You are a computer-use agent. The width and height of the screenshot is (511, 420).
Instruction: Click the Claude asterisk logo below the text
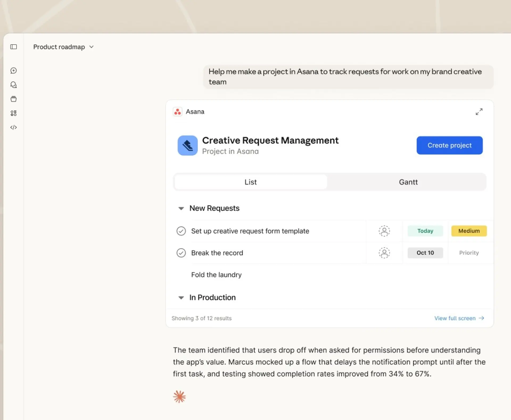pos(179,396)
